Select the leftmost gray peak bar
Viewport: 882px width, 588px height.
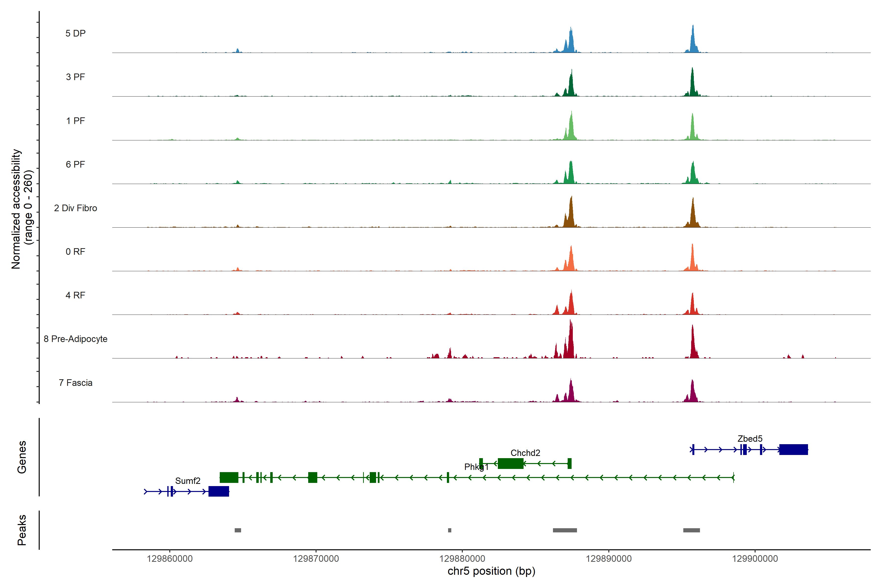click(238, 530)
